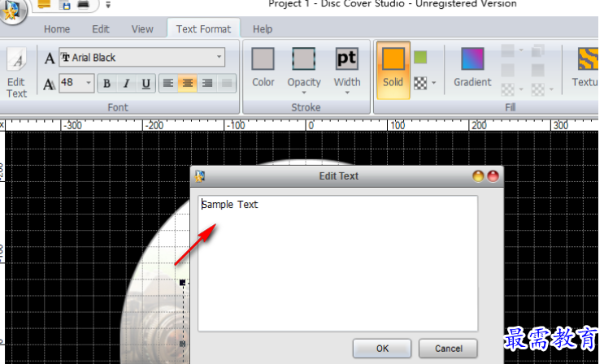Click the top text box selection handle on canvas

pos(183,283)
